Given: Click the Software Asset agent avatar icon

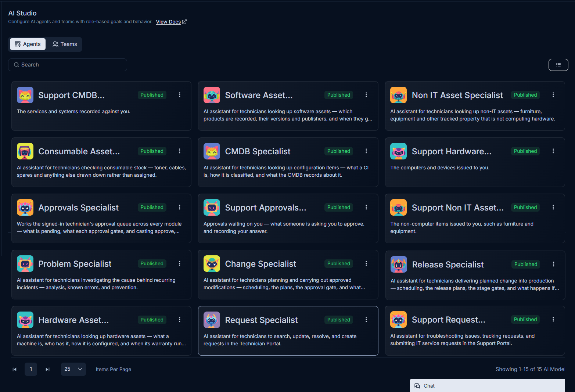Looking at the screenshot, I should [212, 95].
